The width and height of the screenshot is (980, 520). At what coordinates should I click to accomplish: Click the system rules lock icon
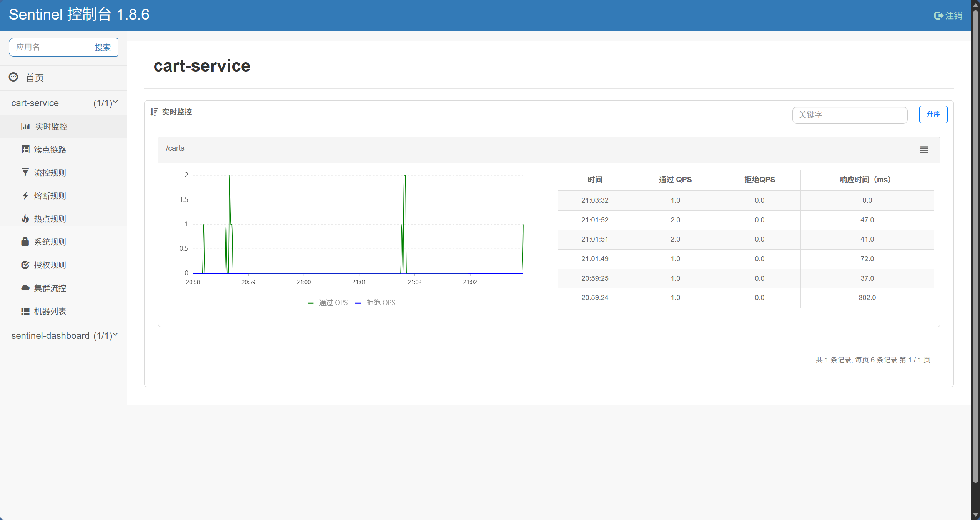(25, 242)
